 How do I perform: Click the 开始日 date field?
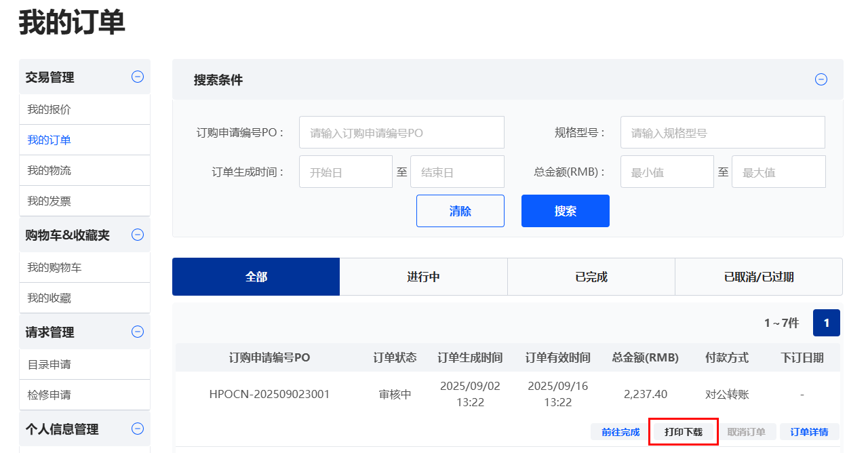(x=345, y=172)
